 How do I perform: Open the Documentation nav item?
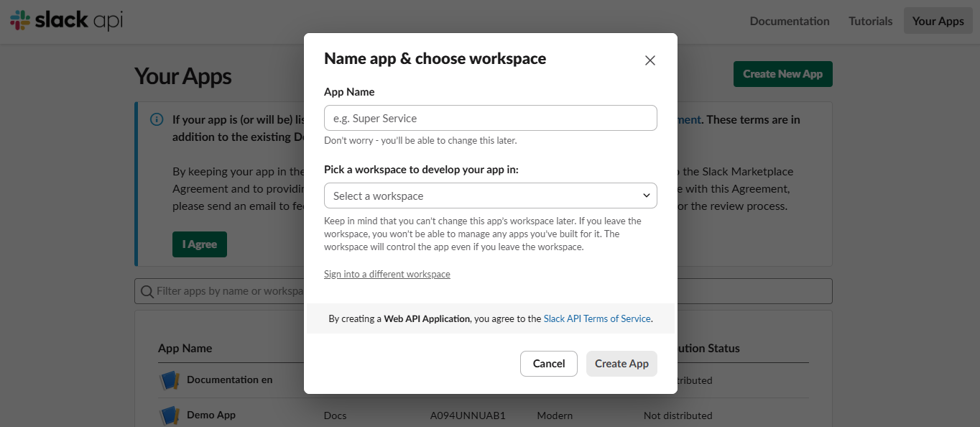(789, 21)
